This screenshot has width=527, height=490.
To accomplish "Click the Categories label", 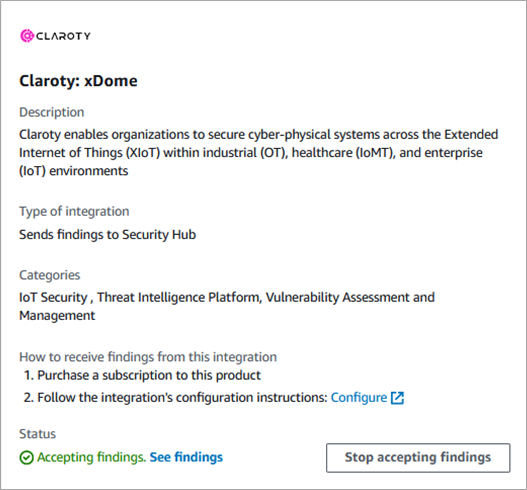I will pyautogui.click(x=50, y=275).
